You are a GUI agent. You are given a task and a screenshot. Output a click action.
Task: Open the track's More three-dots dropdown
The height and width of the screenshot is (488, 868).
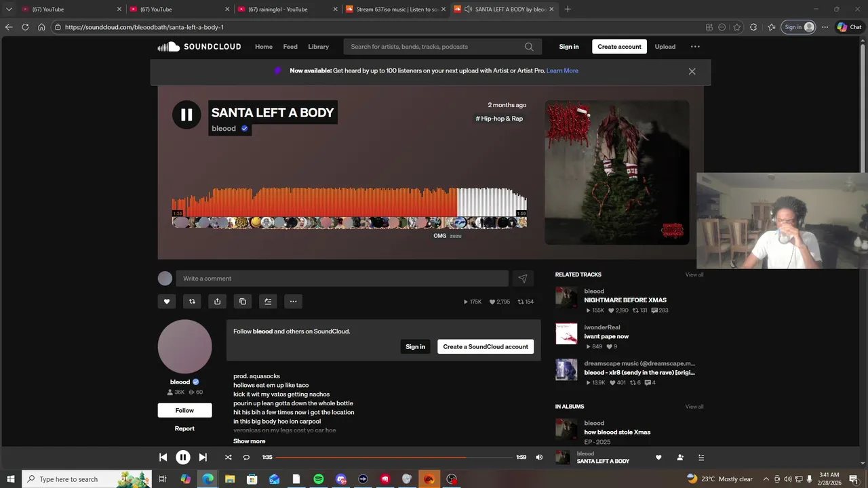tap(293, 302)
